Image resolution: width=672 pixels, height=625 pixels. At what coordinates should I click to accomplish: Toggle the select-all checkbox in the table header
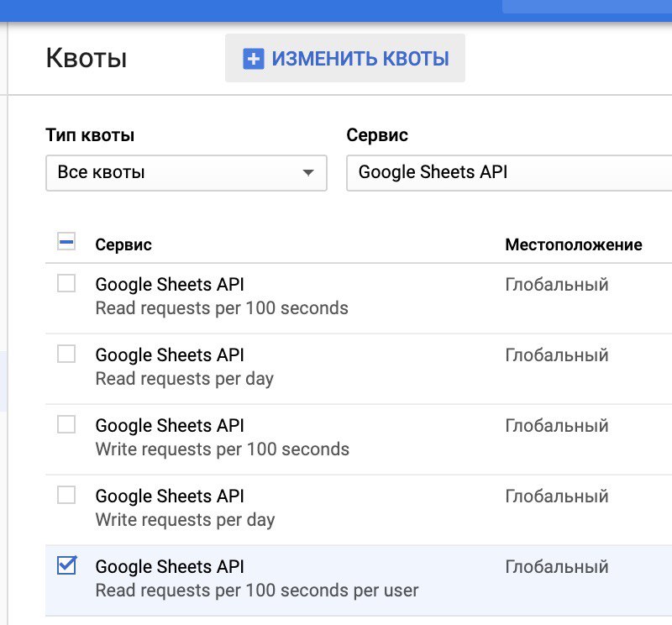tap(66, 241)
